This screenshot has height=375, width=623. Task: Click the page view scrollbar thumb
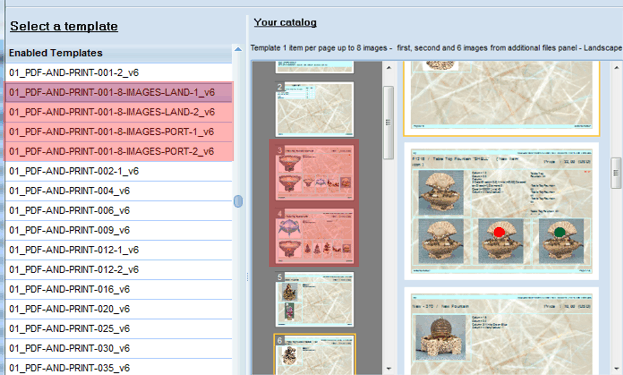click(616, 173)
